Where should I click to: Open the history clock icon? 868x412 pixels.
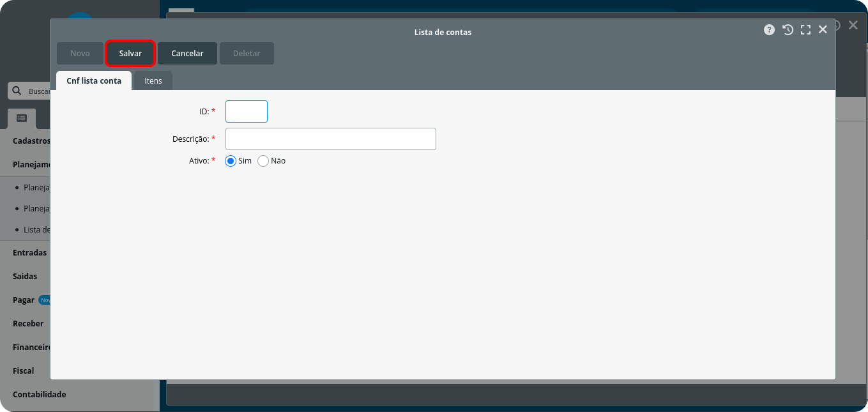tap(788, 30)
